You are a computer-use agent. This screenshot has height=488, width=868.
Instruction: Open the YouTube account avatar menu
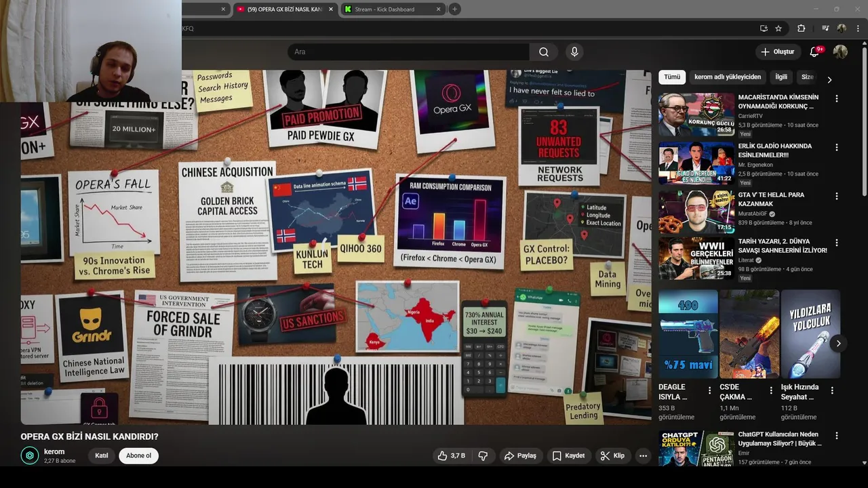(840, 52)
